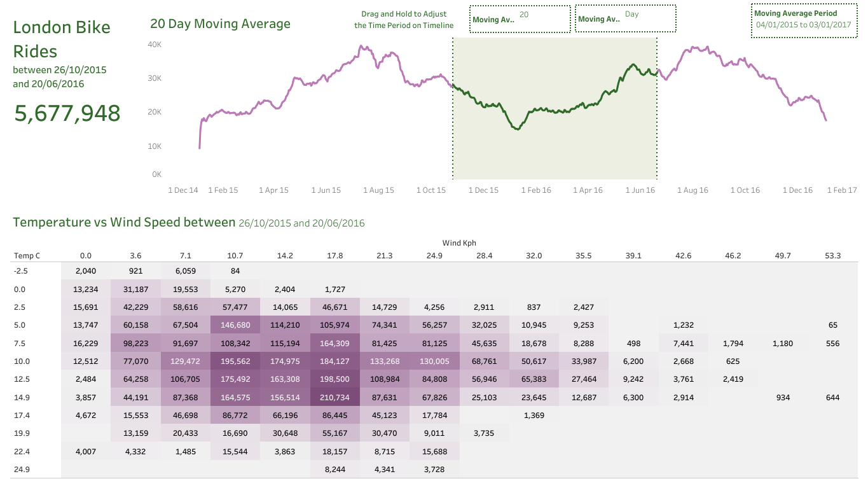Click the total rides number 5,677,948
Viewport: 868px width, 488px height.
coord(67,113)
